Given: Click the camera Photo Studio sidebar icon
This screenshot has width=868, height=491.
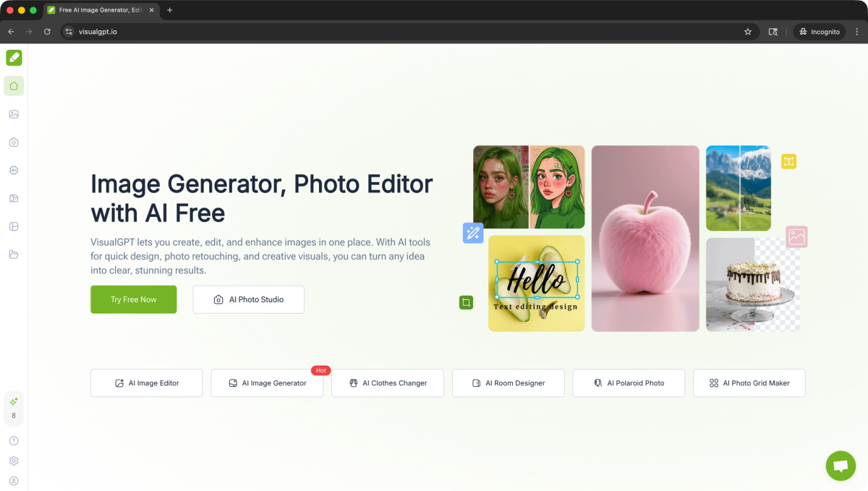Looking at the screenshot, I should (14, 142).
